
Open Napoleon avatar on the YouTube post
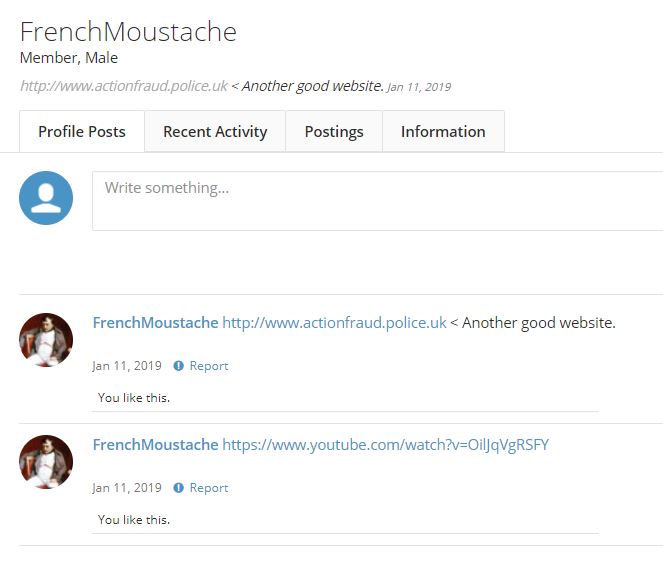tap(46, 462)
